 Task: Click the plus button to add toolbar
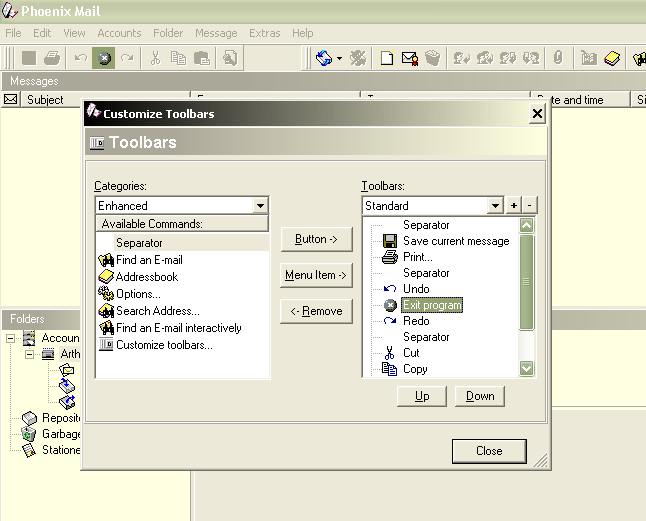click(x=514, y=205)
